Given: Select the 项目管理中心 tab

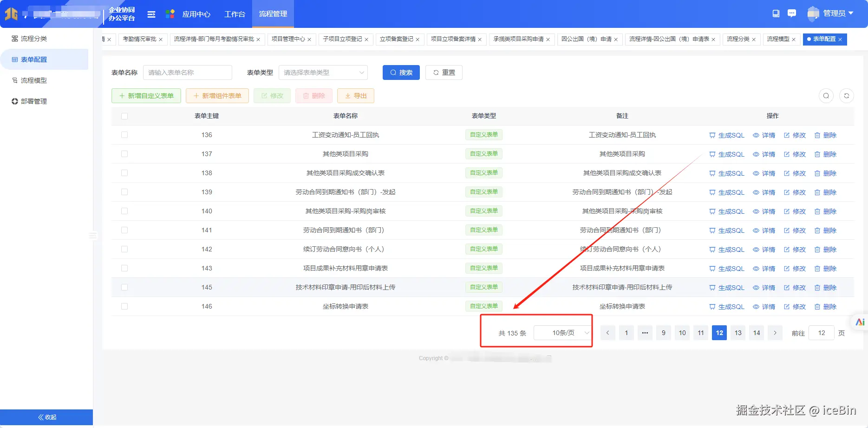Looking at the screenshot, I should tap(288, 39).
